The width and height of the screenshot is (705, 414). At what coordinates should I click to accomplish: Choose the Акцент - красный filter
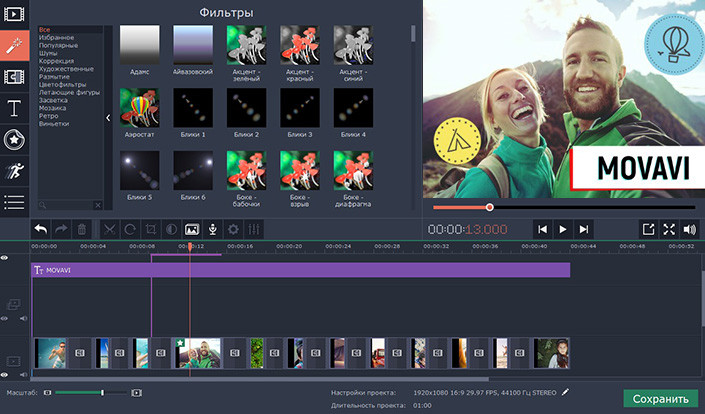pos(300,45)
